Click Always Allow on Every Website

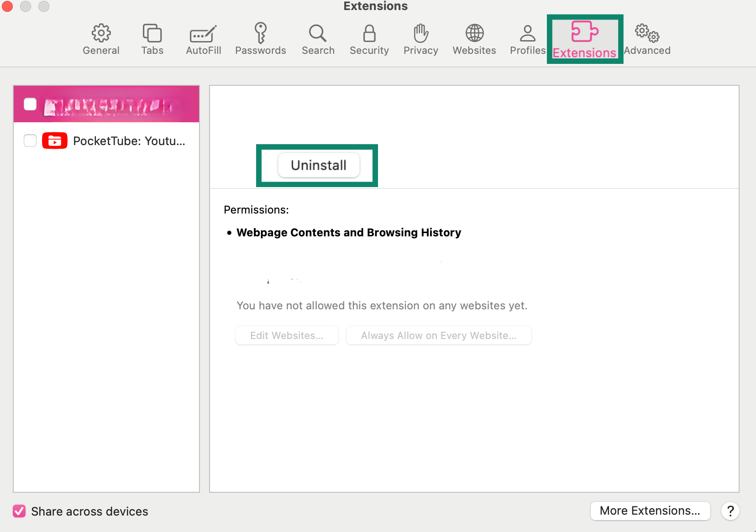[x=438, y=335]
